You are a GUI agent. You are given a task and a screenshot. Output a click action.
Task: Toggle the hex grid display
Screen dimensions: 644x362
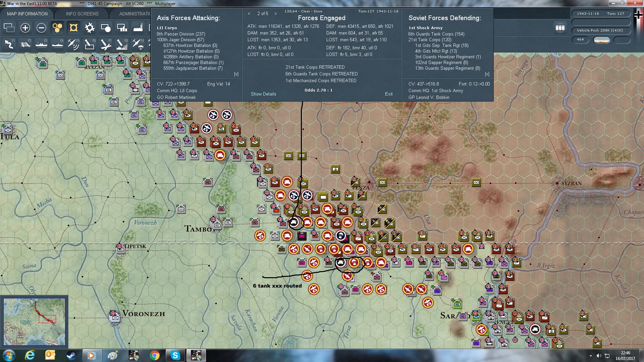[x=57, y=27]
